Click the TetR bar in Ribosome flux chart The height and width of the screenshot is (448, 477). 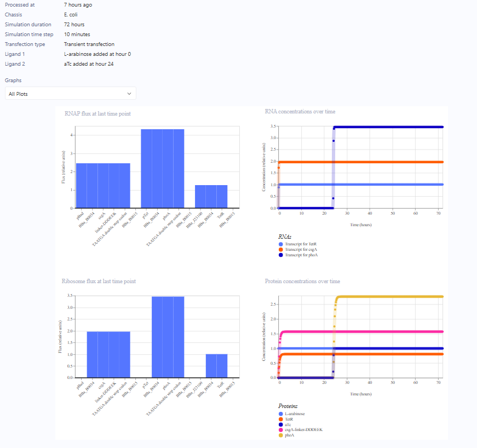pos(222,366)
